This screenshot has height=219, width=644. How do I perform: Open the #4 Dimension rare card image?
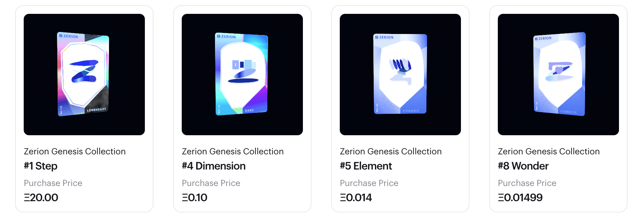[242, 75]
